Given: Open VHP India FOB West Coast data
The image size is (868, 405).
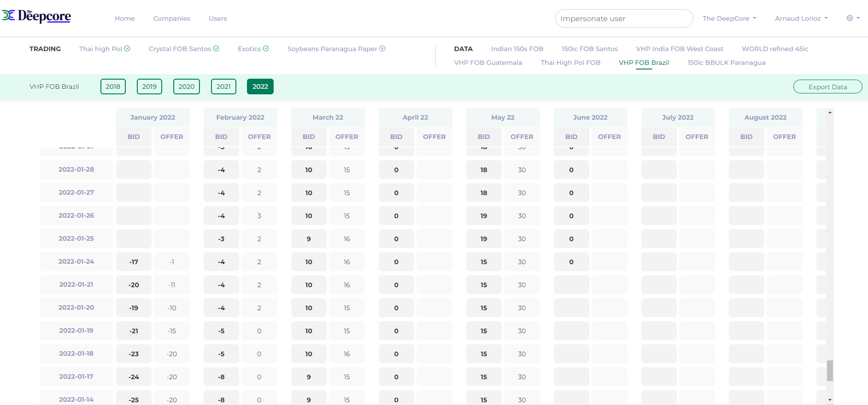Looking at the screenshot, I should (x=680, y=49).
